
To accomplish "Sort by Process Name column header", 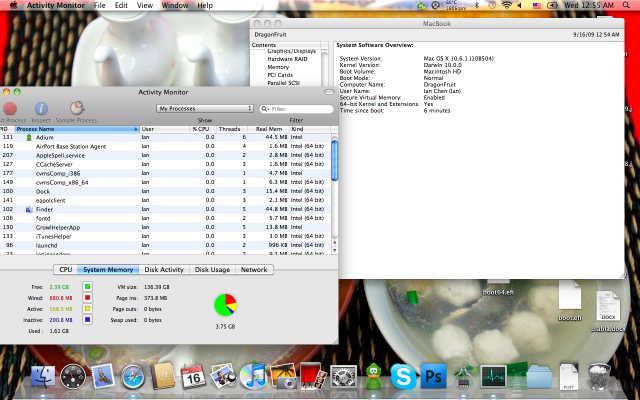I will (x=77, y=129).
